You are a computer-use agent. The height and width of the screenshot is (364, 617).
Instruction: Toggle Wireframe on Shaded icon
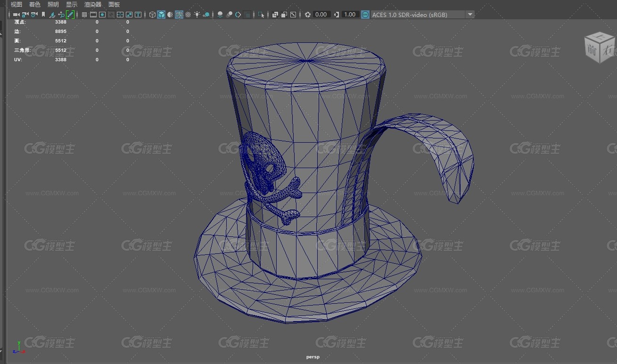[x=179, y=15]
